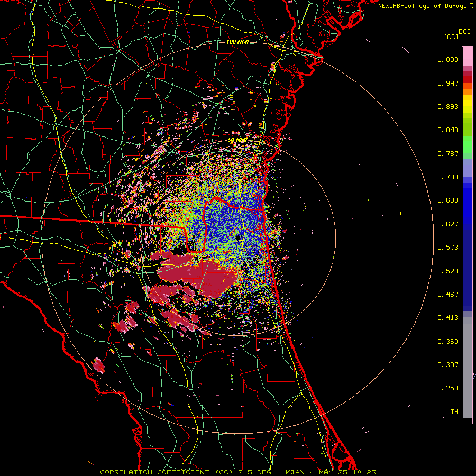The image size is (476, 476).
Task: Click the 0.467 scale value
Action: 448,295
